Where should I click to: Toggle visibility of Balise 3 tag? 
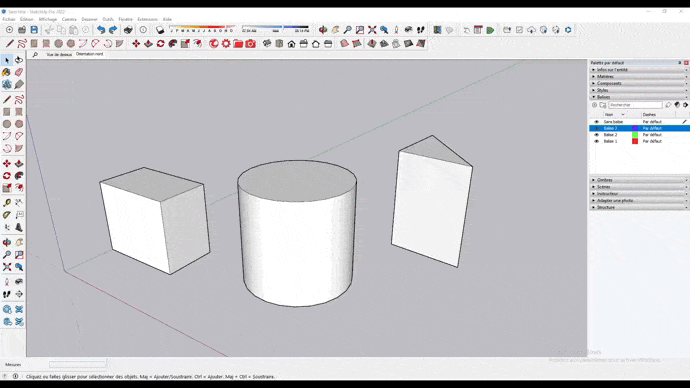[x=597, y=128]
